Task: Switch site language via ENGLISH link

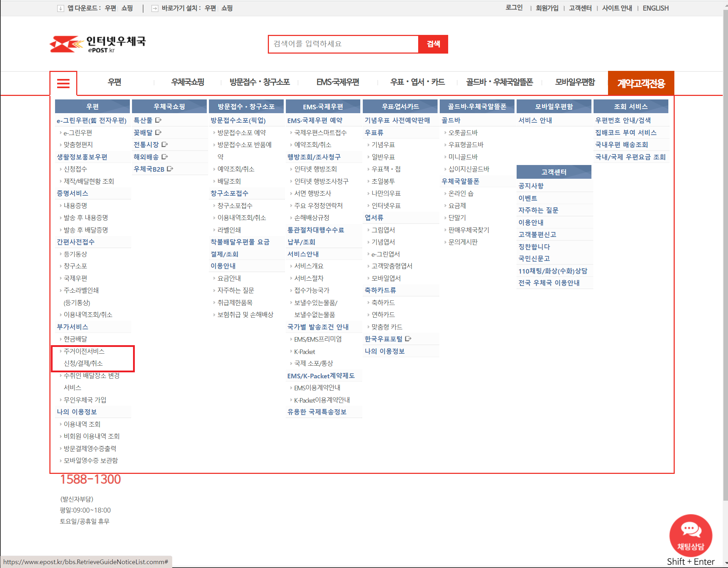Action: click(x=655, y=8)
